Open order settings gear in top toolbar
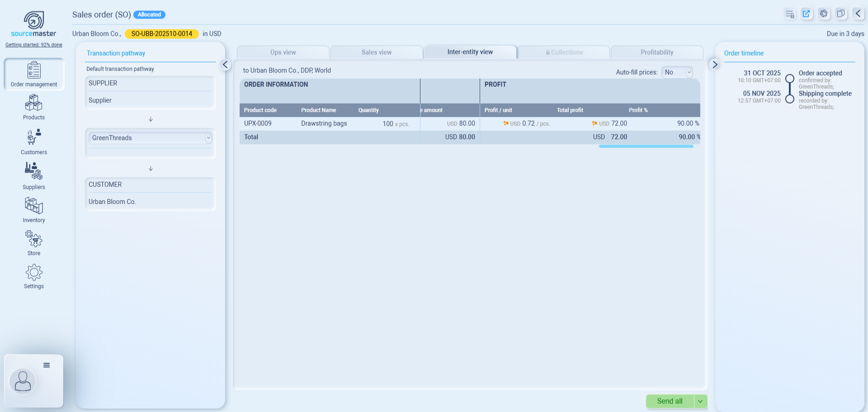 point(824,14)
